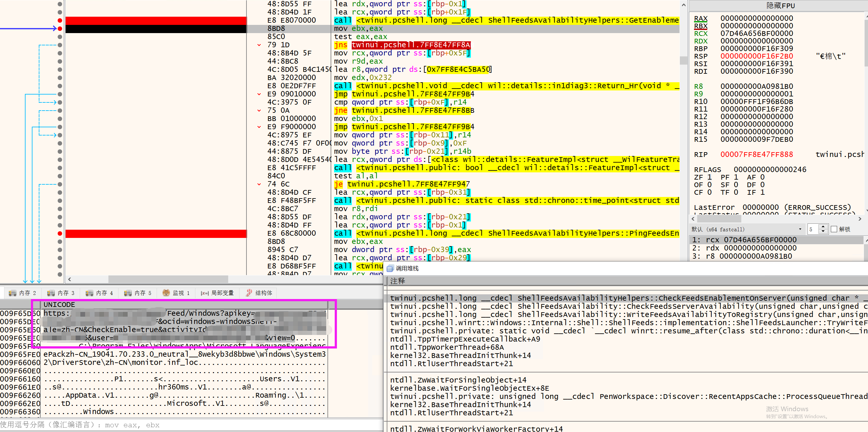Switch to the 内存 4 tab

pos(100,293)
